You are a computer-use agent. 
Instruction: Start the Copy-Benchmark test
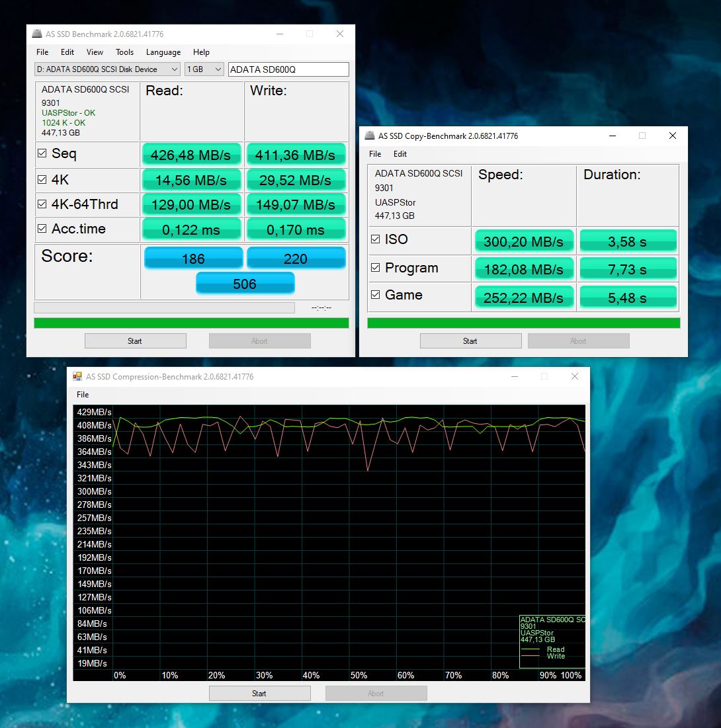pyautogui.click(x=470, y=341)
